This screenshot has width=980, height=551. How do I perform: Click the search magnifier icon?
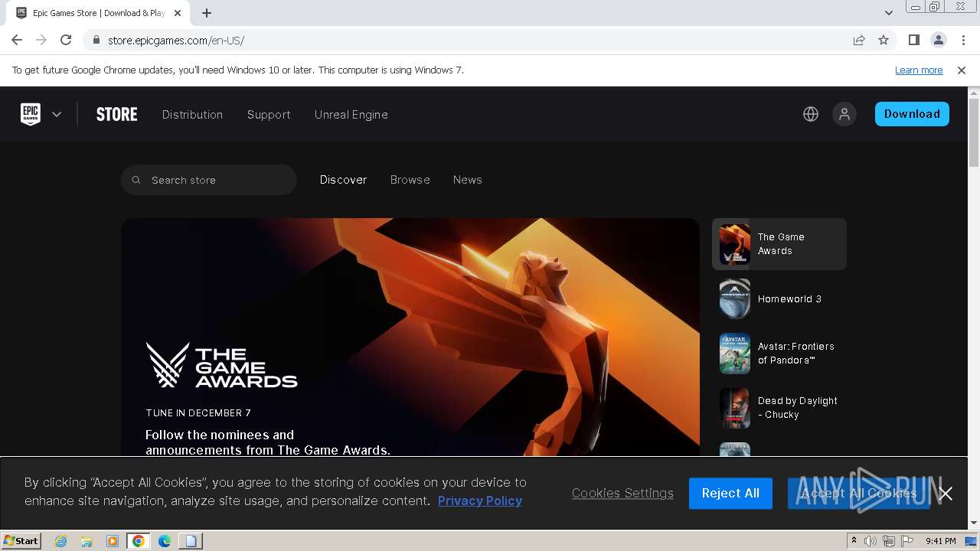click(x=136, y=181)
